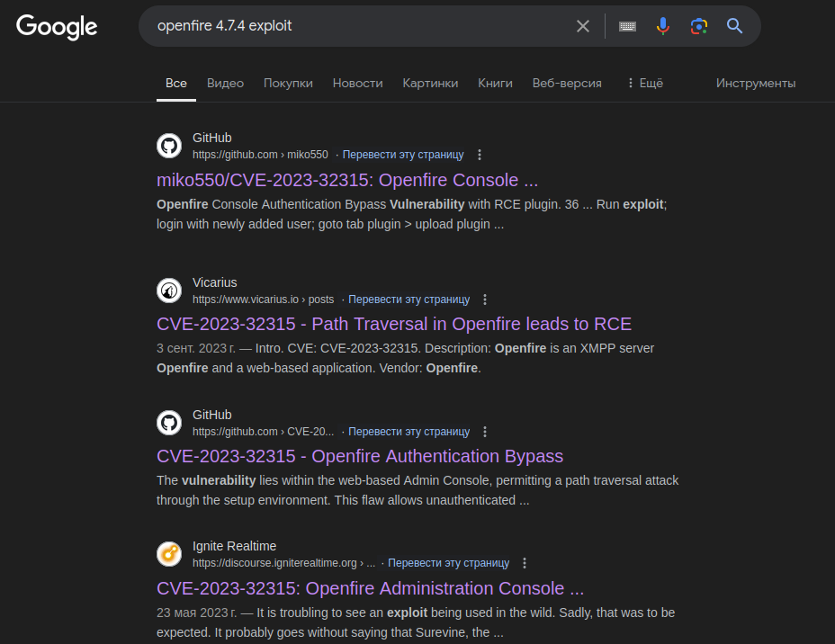Click the Vicarius site name
835x644 pixels.
point(215,282)
